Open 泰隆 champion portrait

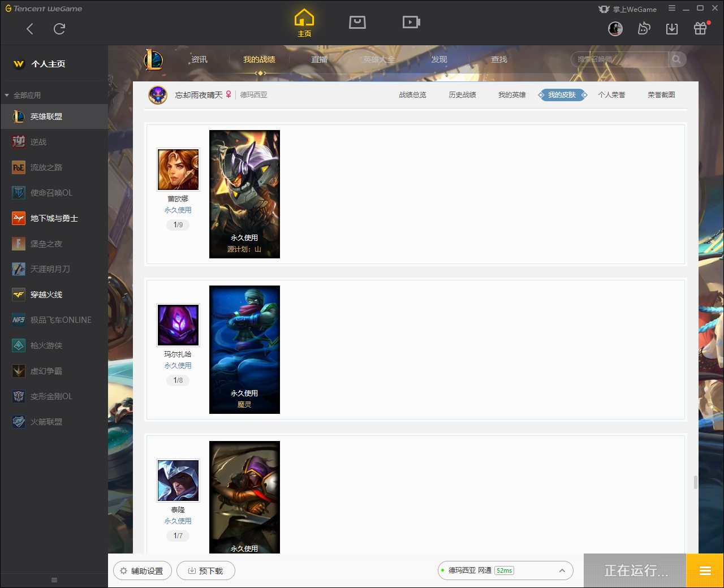pos(178,481)
